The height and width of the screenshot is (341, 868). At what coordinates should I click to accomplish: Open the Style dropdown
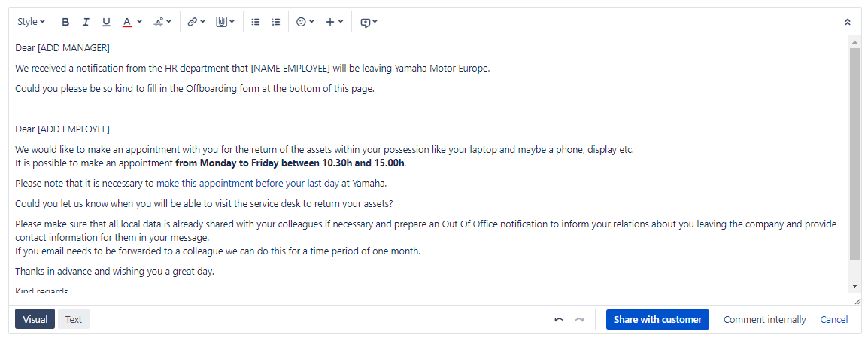31,22
